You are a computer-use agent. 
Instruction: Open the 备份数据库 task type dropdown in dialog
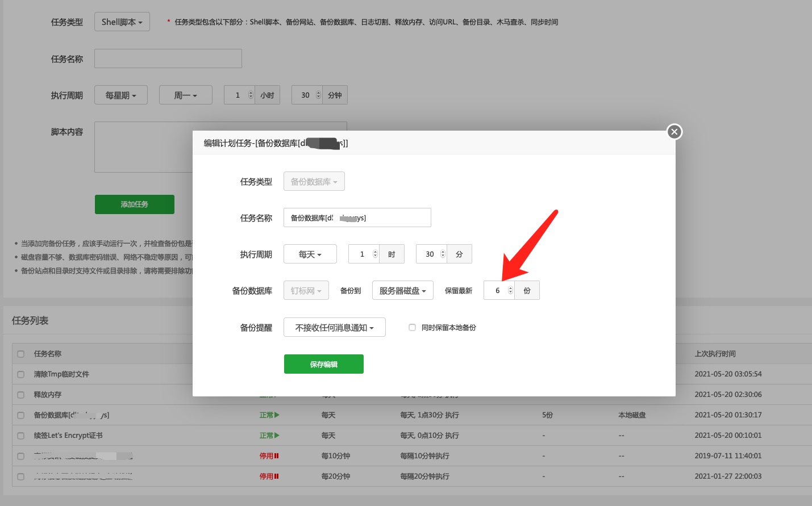(314, 181)
